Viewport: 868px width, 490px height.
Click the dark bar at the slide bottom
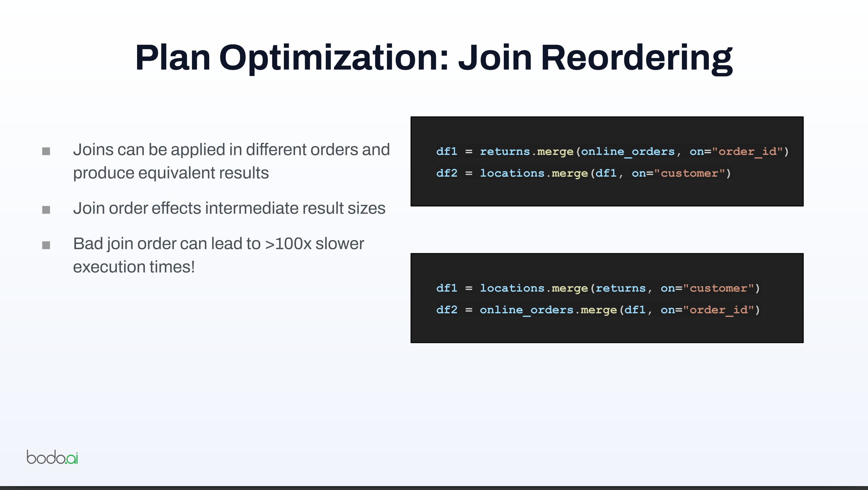pyautogui.click(x=434, y=488)
